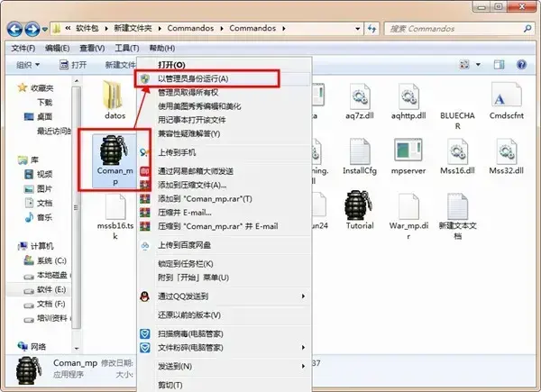Open the address bar history dropdown
The height and width of the screenshot is (392, 541).
tap(358, 29)
